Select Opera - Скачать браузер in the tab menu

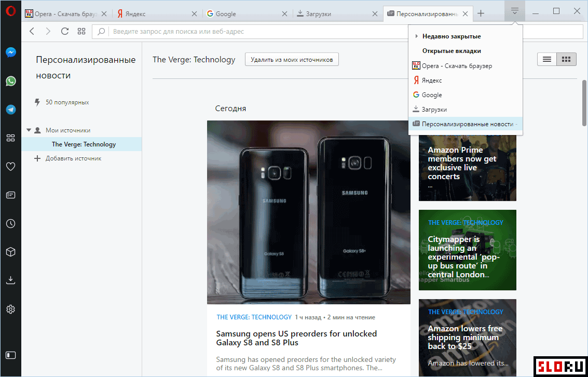(x=466, y=65)
